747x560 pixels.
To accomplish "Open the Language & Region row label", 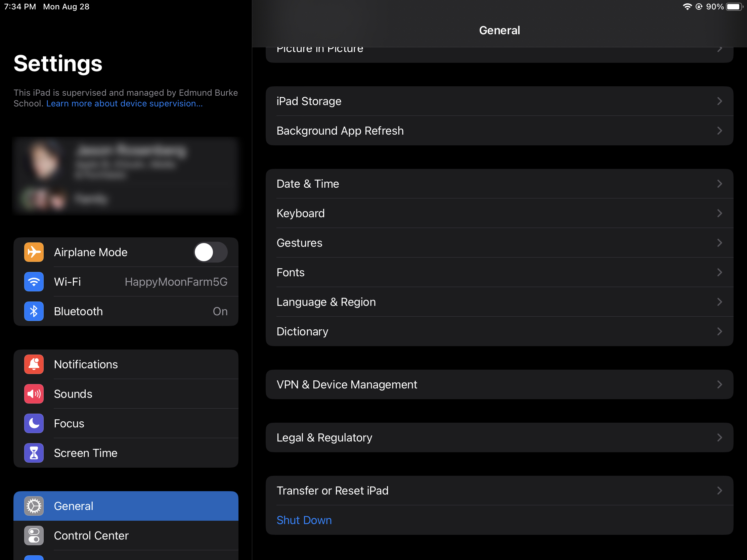I will click(x=326, y=302).
